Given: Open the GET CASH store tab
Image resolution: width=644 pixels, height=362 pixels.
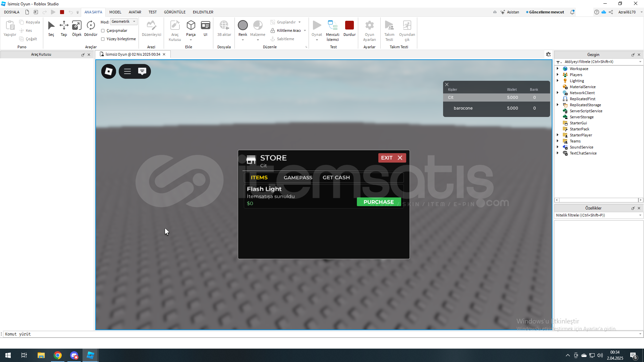Looking at the screenshot, I should [336, 178].
